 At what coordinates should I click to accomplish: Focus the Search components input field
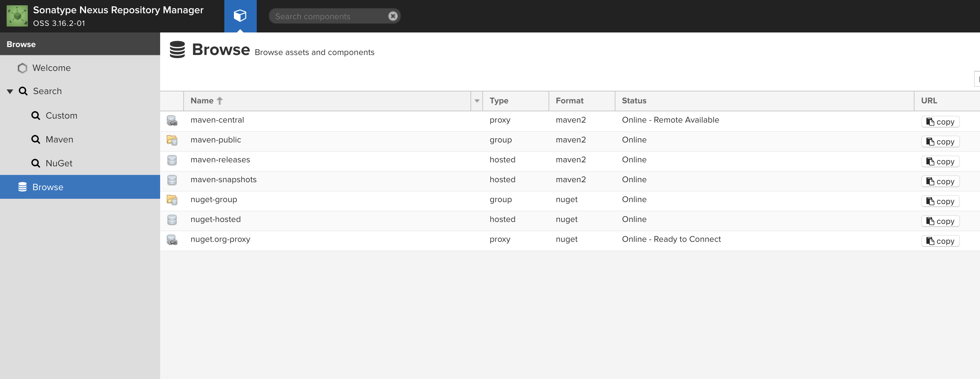pyautogui.click(x=329, y=16)
